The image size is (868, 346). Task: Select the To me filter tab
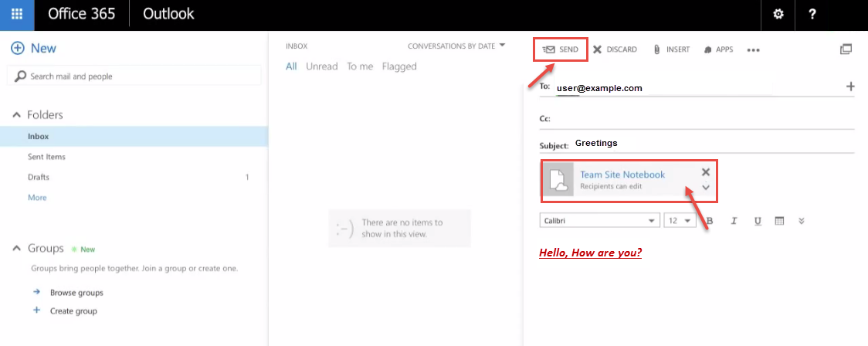click(360, 66)
